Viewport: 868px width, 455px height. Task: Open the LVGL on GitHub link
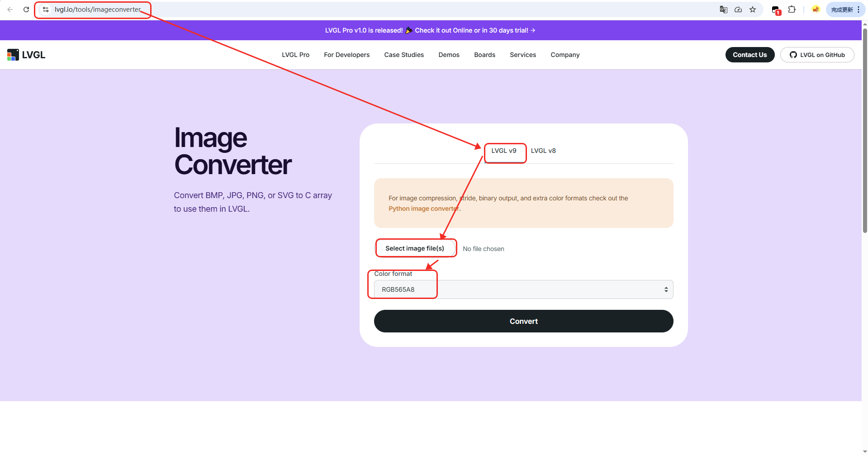coord(817,55)
